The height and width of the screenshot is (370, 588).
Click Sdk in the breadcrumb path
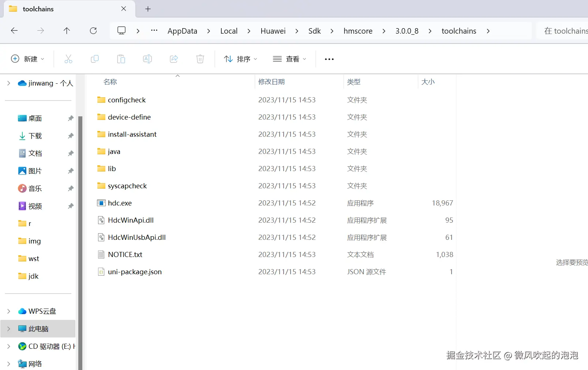tap(315, 31)
